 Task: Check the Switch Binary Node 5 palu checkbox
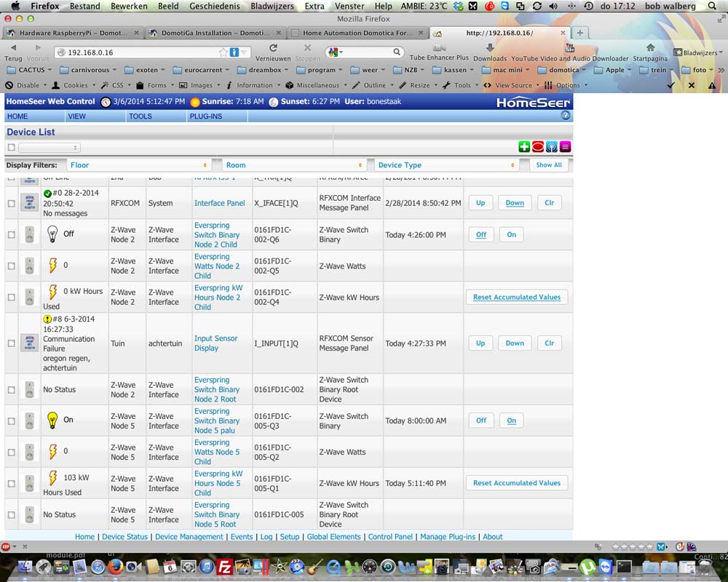tap(12, 421)
